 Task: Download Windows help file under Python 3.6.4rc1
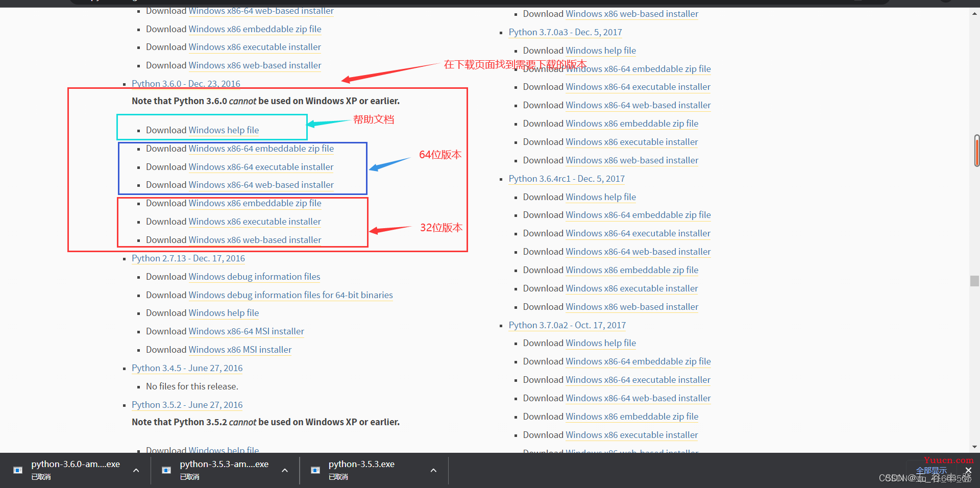[x=601, y=197]
